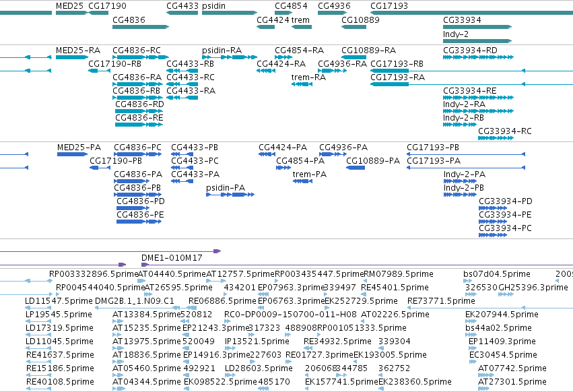Select the CG4433-RB transcript
The height and width of the screenshot is (392, 573).
[190, 63]
